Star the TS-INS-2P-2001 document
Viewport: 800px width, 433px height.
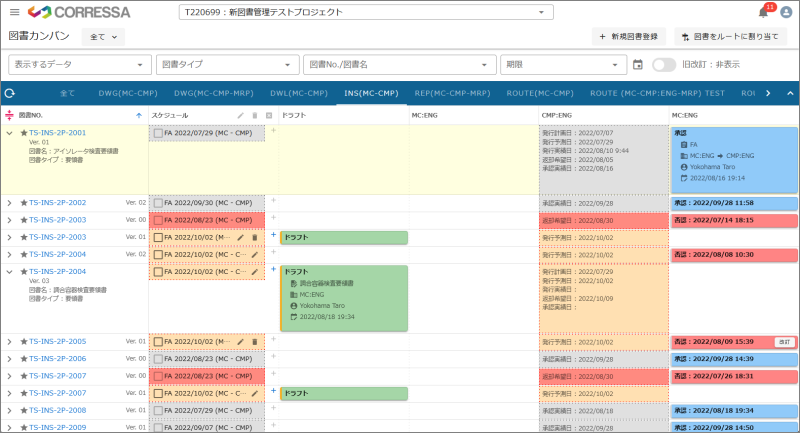point(23,133)
